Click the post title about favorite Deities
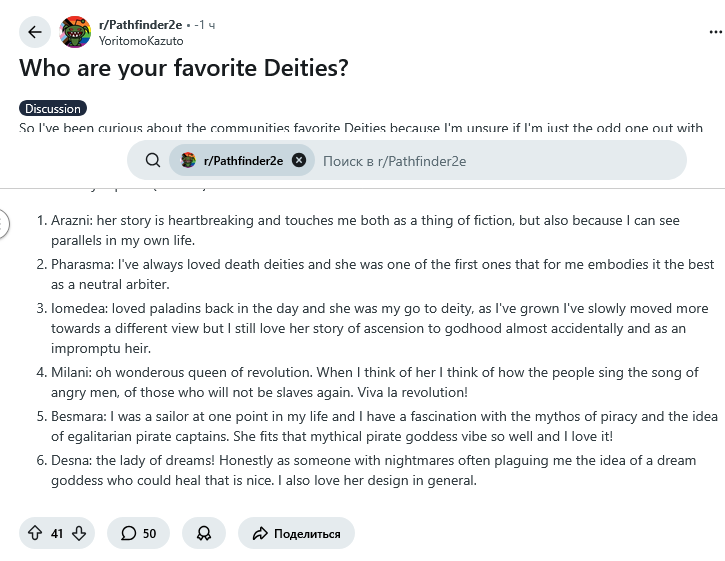The width and height of the screenshot is (725, 561). 184,69
